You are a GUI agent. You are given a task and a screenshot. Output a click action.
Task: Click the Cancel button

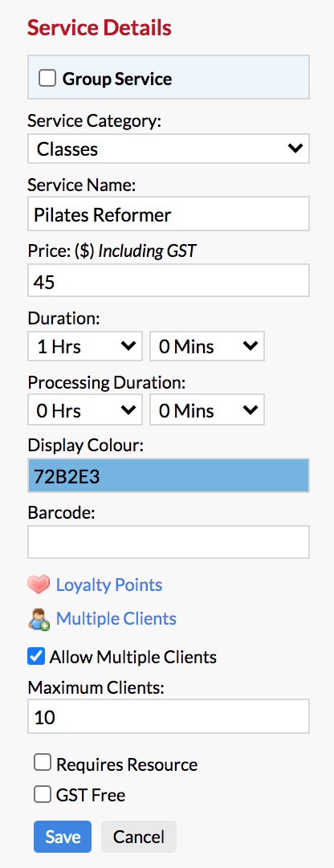pyautogui.click(x=138, y=837)
